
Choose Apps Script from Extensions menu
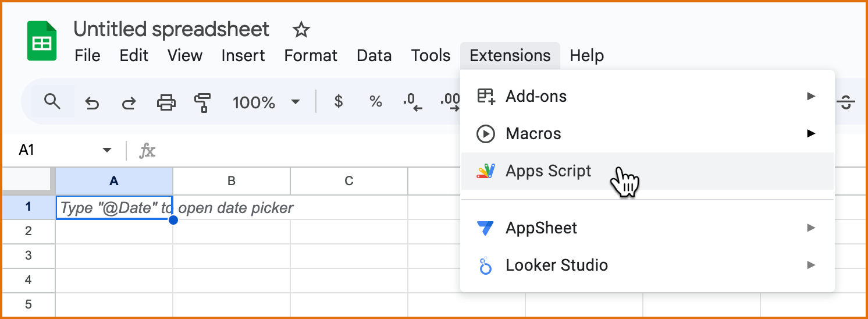click(548, 171)
